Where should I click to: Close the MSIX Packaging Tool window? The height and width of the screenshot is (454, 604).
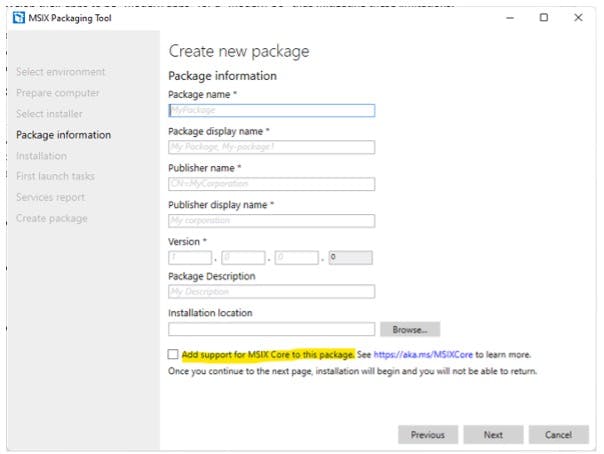tap(578, 18)
